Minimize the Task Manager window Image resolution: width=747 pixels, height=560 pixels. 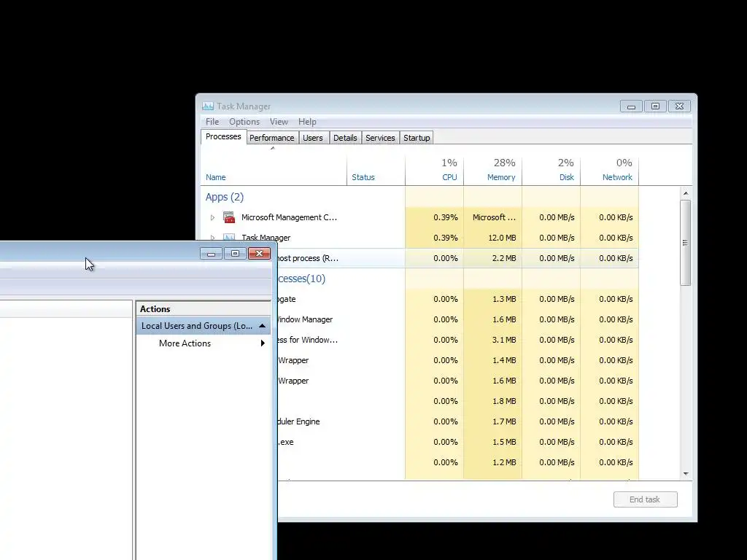(631, 106)
